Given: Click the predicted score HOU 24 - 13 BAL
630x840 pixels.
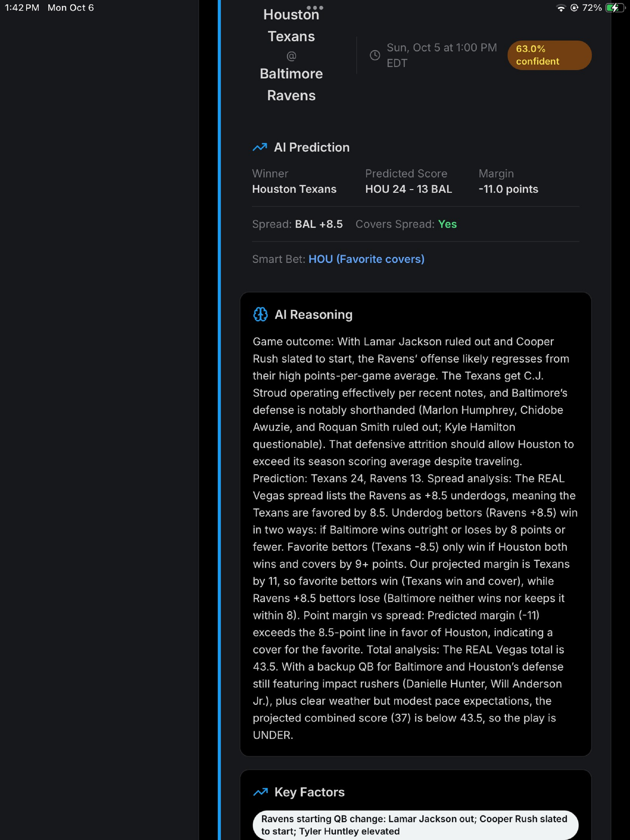Looking at the screenshot, I should 409,189.
